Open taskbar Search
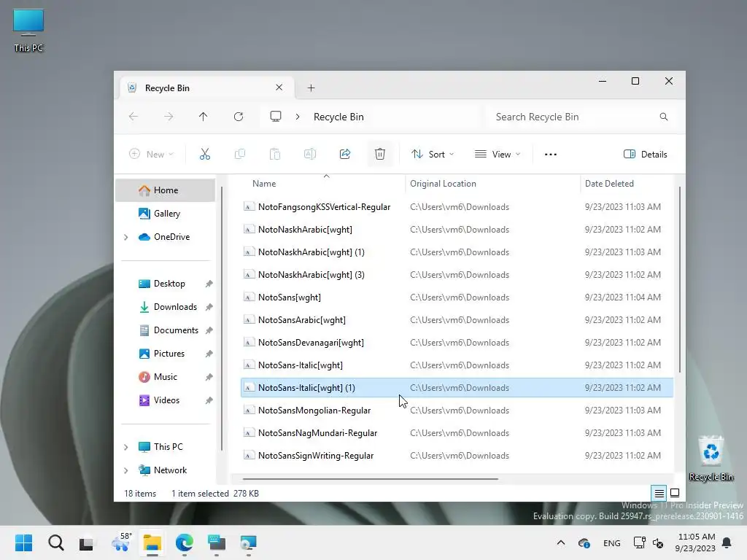This screenshot has width=747, height=560. click(x=56, y=542)
